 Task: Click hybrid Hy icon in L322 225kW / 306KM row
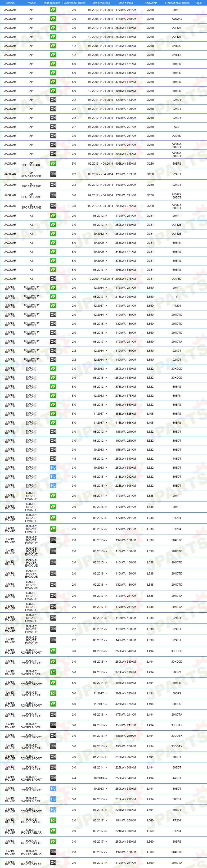[x=53, y=486]
